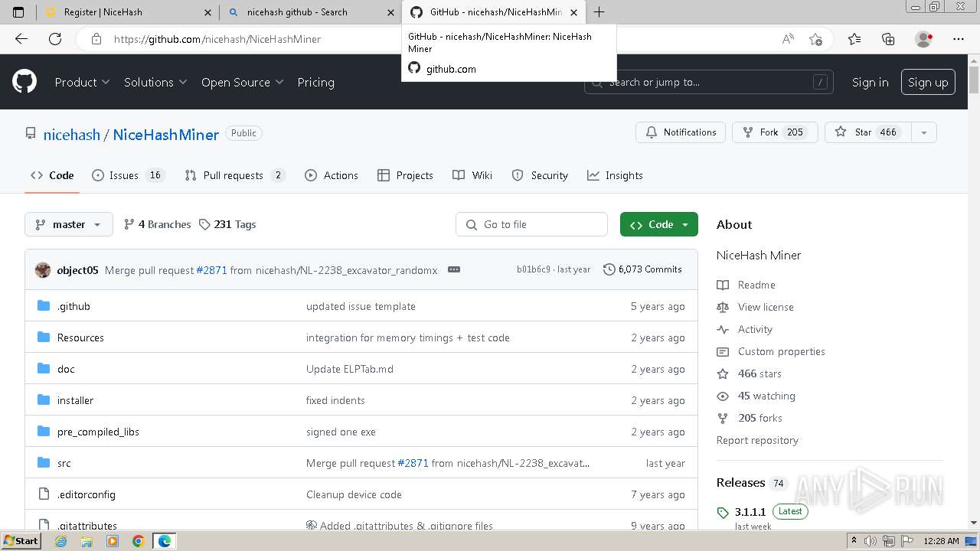Switch to the Actions tab
980x551 pixels.
point(332,175)
